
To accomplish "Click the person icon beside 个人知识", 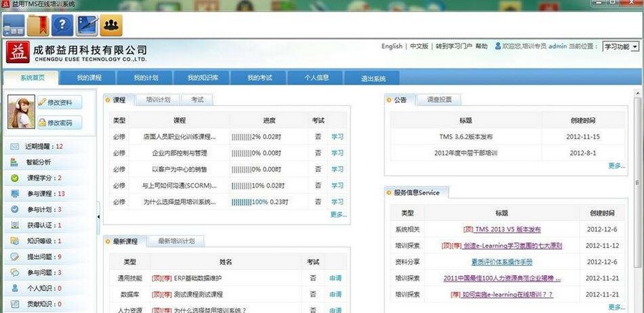I will click(15, 288).
